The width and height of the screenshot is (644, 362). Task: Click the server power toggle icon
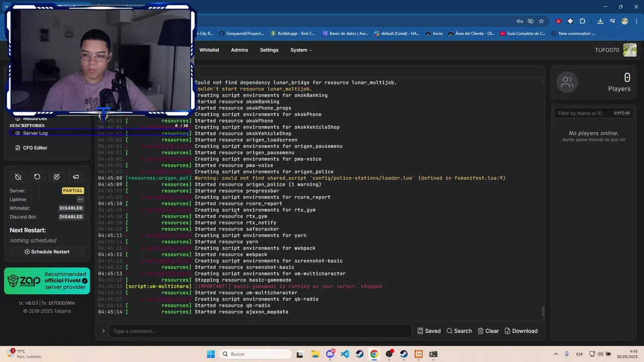click(18, 176)
